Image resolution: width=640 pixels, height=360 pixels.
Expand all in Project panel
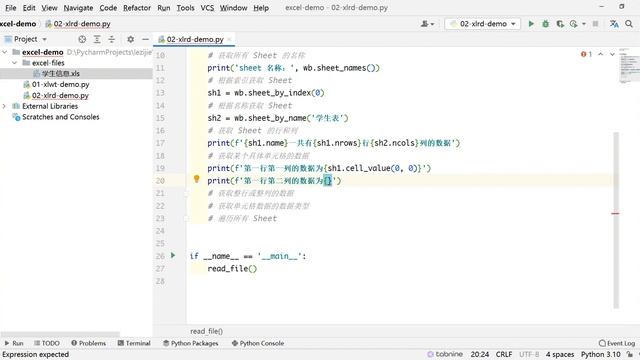tap(97, 39)
